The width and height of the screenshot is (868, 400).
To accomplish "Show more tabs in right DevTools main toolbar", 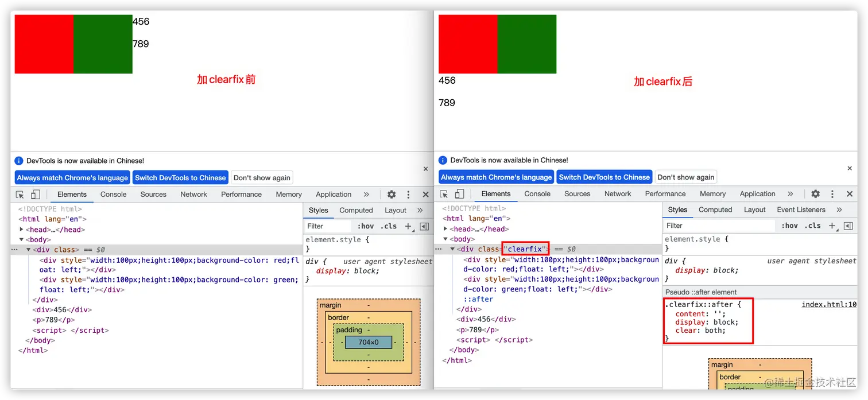I will [790, 194].
